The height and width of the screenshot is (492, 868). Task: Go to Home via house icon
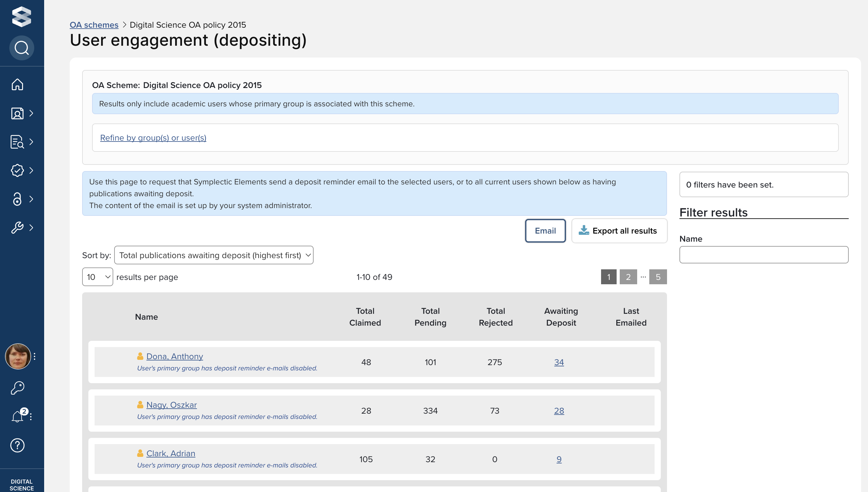coord(17,85)
